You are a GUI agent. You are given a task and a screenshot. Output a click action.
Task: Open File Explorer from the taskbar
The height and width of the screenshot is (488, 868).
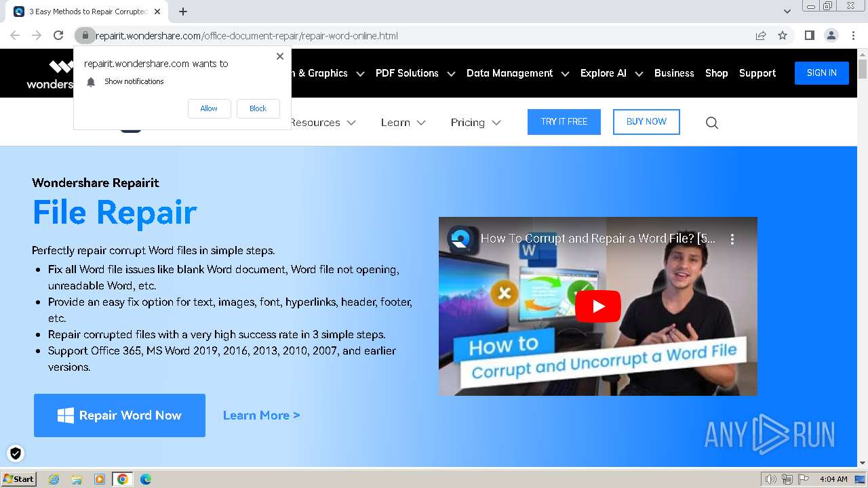pos(77,479)
